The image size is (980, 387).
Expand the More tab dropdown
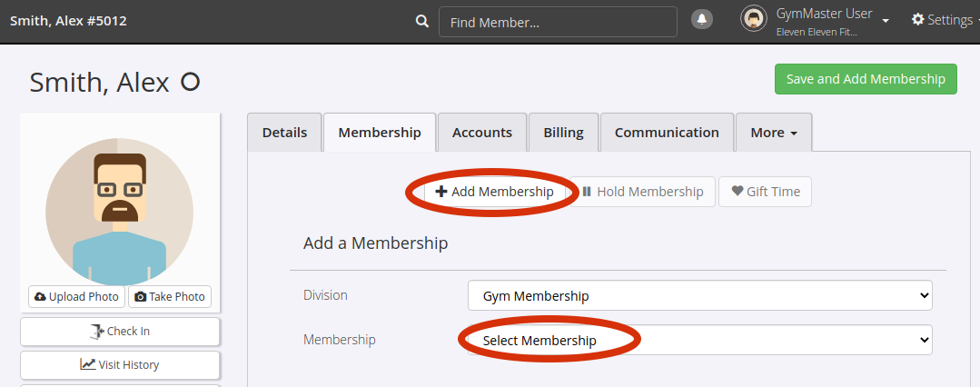[774, 133]
